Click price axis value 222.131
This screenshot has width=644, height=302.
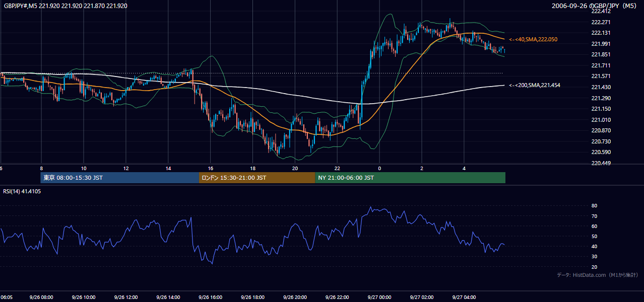tap(601, 33)
